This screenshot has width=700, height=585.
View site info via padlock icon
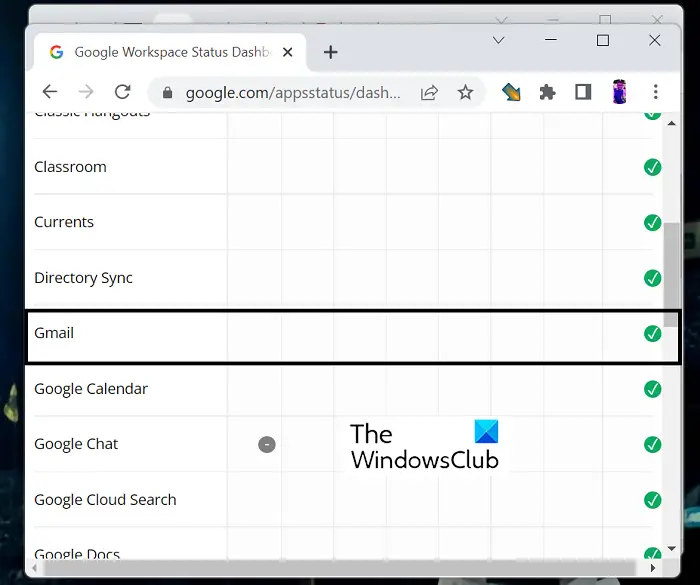pyautogui.click(x=167, y=93)
